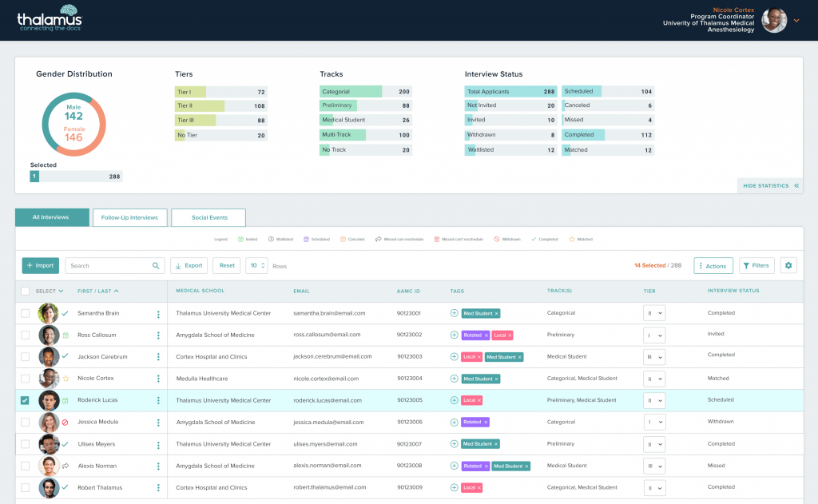Check the box for Nicole Cortex
The image size is (818, 504).
(26, 379)
